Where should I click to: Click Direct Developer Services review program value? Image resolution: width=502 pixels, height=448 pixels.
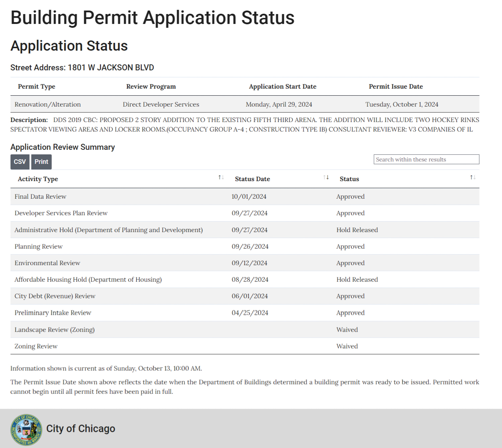[161, 104]
